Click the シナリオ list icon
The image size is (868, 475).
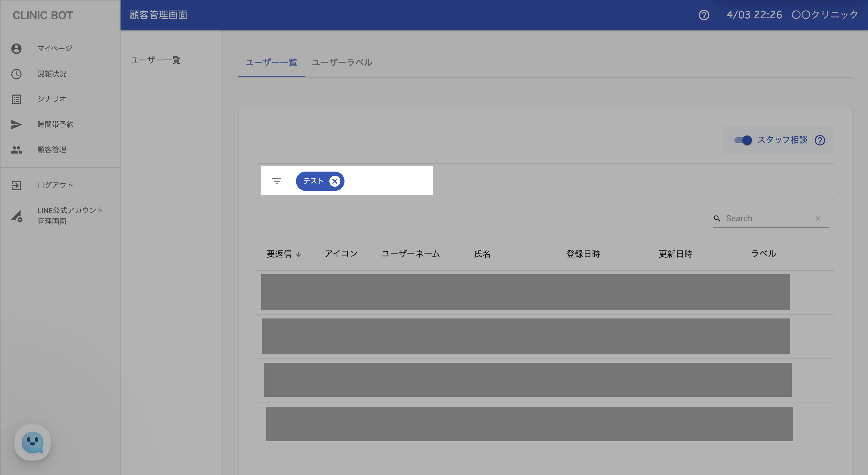(x=16, y=99)
